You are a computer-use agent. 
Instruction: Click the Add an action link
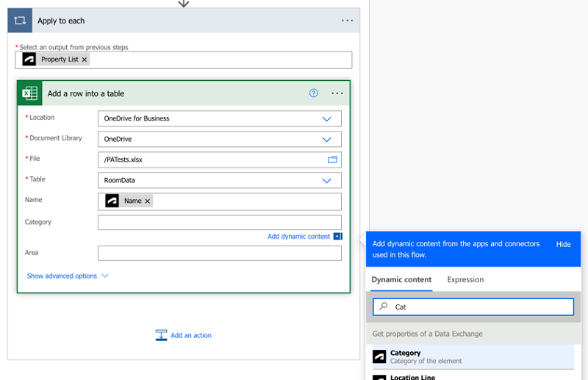[191, 335]
